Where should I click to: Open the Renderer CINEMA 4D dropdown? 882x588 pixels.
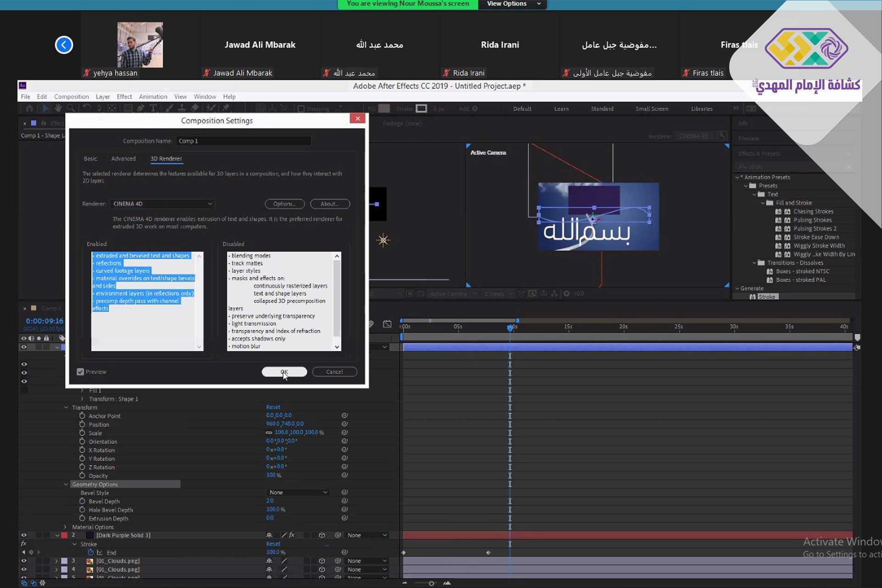pos(162,204)
